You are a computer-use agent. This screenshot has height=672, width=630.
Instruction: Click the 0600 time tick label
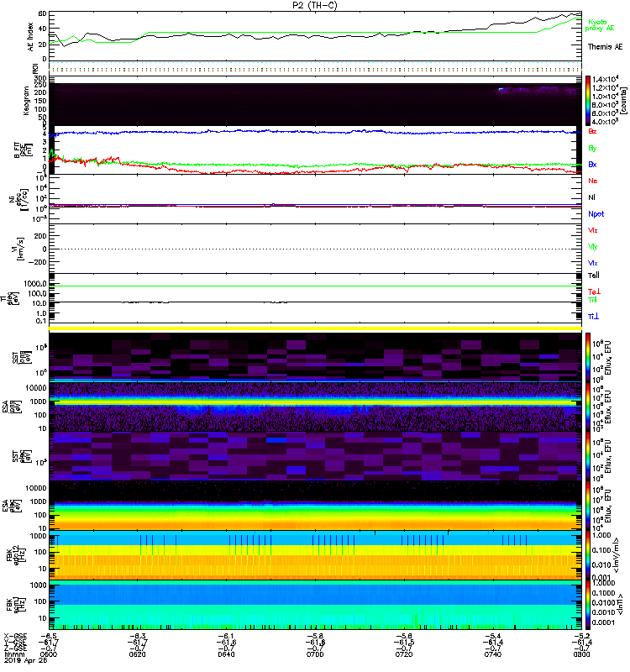[48, 654]
